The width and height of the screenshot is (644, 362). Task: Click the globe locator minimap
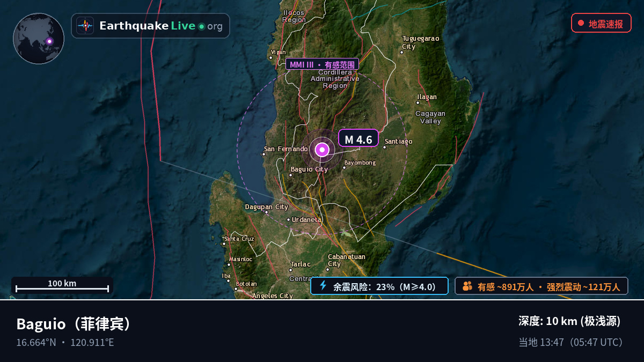[39, 39]
